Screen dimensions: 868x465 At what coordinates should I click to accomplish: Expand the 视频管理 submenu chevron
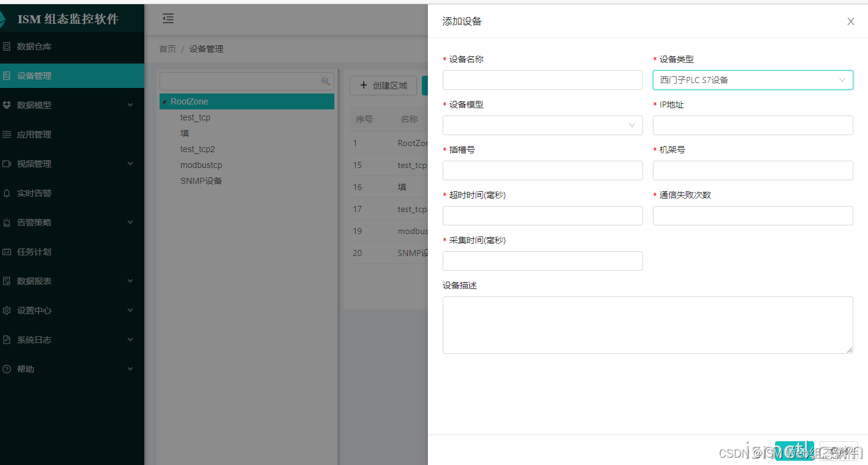coord(130,164)
